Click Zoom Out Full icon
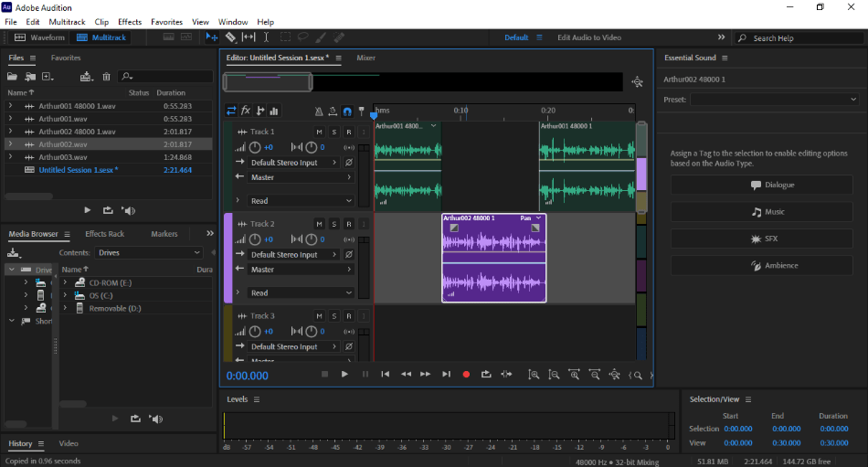 tap(615, 375)
